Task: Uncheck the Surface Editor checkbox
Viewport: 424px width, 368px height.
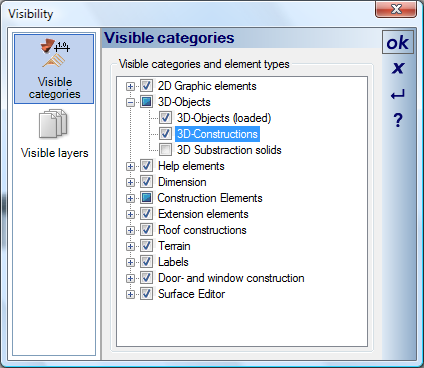Action: click(x=146, y=294)
